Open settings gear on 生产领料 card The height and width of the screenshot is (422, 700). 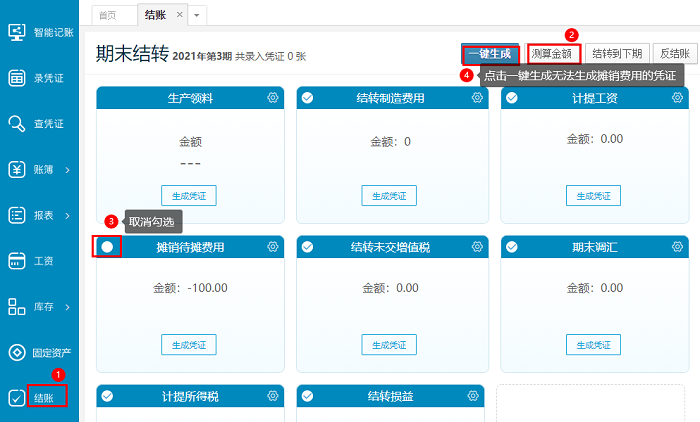[272, 98]
